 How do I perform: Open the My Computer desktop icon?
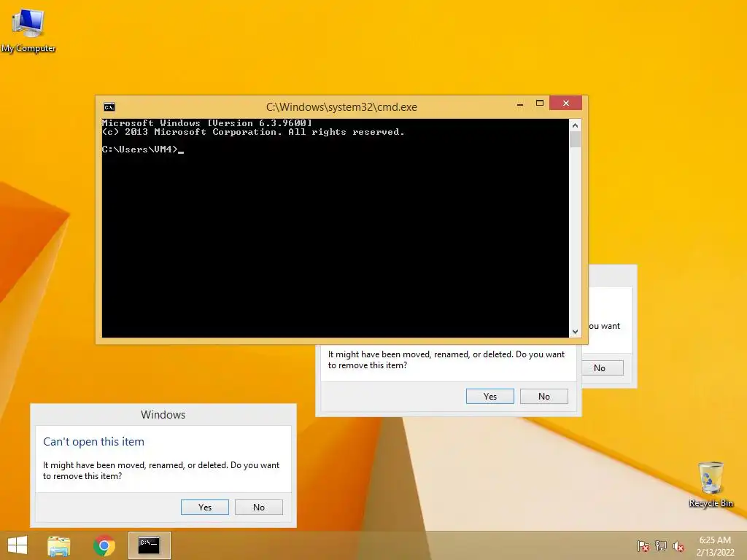(28, 31)
